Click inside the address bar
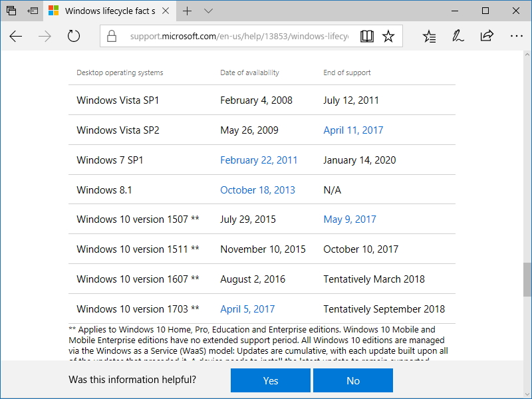 (233, 36)
